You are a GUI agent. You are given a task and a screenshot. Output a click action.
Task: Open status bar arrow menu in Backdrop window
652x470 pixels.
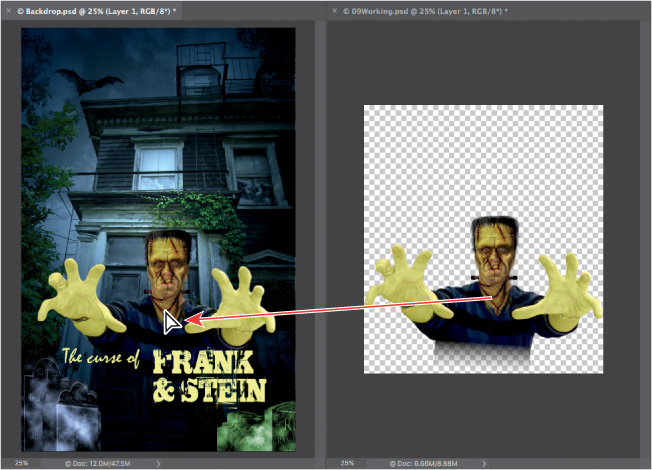tap(158, 463)
